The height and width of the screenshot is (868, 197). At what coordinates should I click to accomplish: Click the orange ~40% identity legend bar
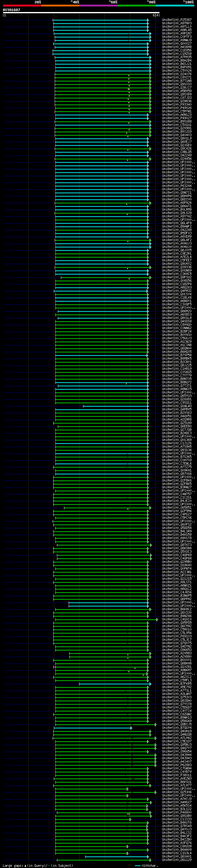(61, 6)
